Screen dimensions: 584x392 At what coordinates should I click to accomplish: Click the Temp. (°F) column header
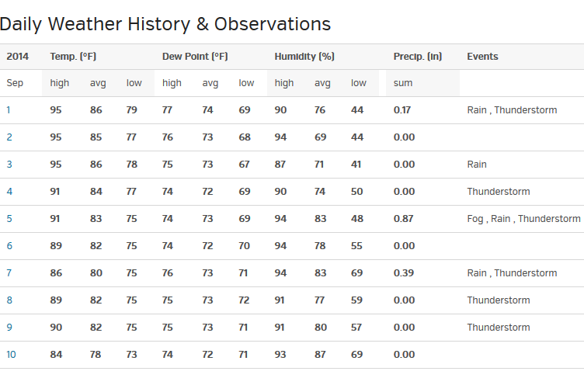pyautogui.click(x=73, y=57)
